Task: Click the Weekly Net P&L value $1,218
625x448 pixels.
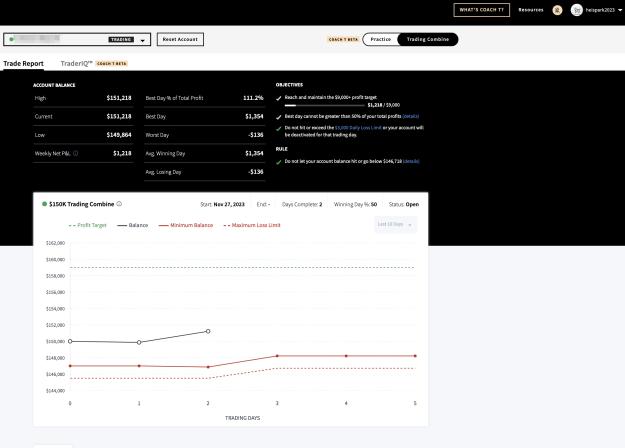Action: point(122,153)
